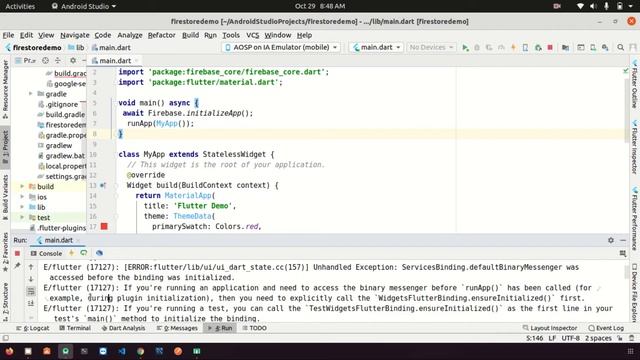The image size is (640, 360).
Task: Open Search Everywhere magnifier icon
Action: tap(620, 48)
